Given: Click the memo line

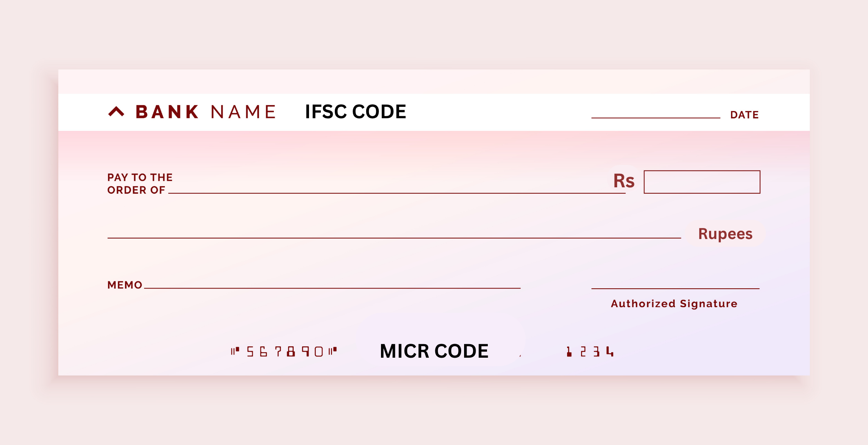Looking at the screenshot, I should [x=332, y=287].
